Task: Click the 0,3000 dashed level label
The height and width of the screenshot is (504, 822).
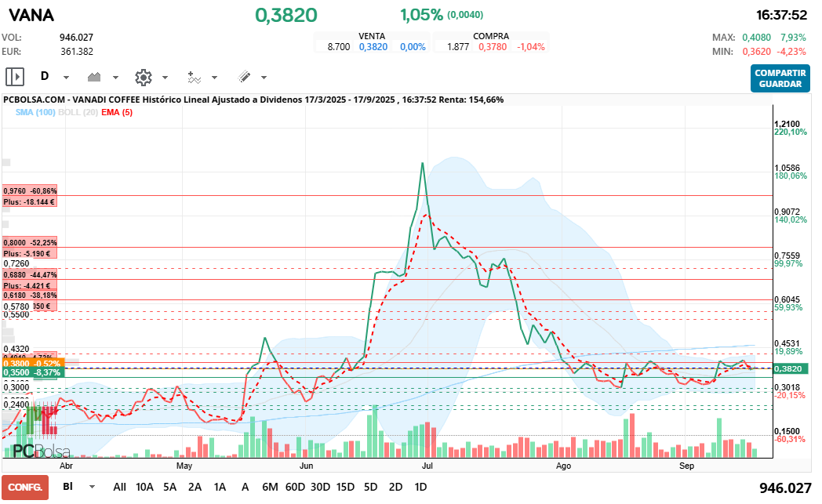Action: pyautogui.click(x=16, y=388)
